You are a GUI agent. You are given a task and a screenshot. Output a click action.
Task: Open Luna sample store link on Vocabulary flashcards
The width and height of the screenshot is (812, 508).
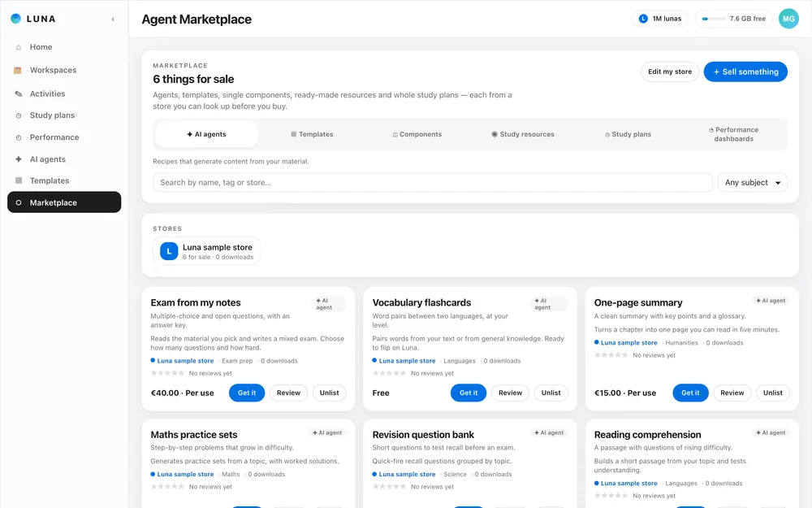tap(407, 361)
